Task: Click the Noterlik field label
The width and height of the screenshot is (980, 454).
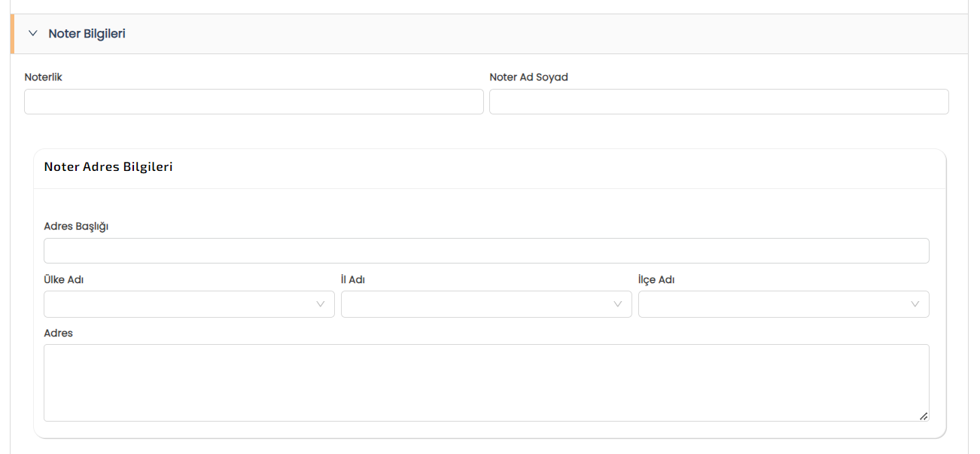Action: point(44,77)
